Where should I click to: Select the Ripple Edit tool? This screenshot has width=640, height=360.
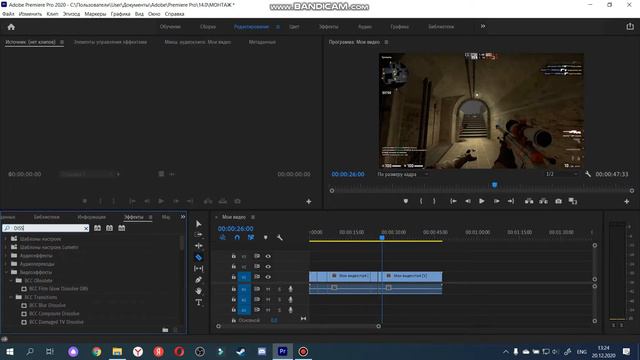[x=199, y=246]
